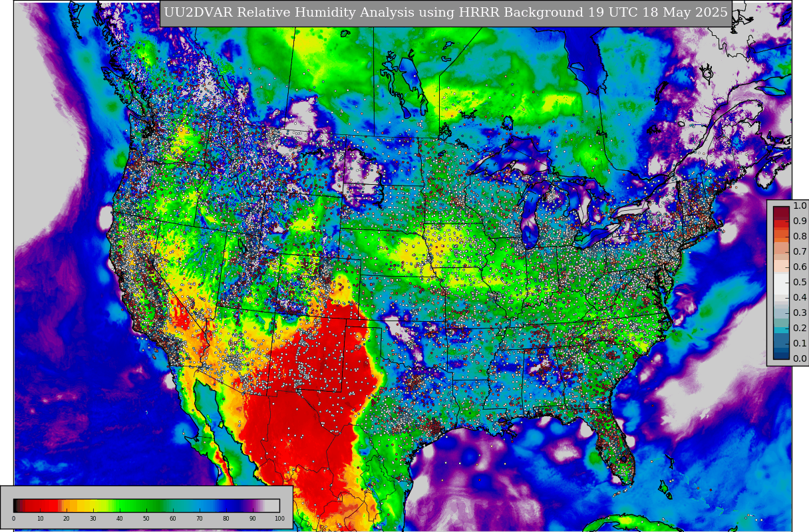This screenshot has width=809, height=532.
Task: Select the 100 tick label on humidity colorbar
Action: pos(279,519)
